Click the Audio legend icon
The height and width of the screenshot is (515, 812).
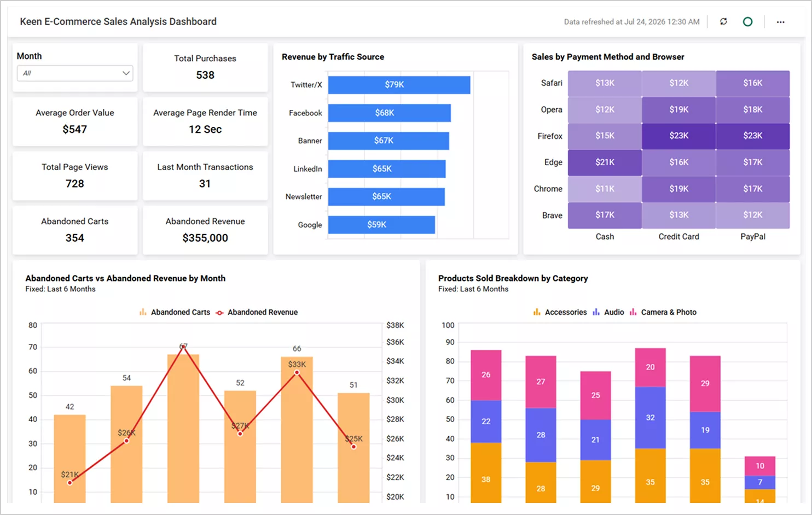(596, 312)
